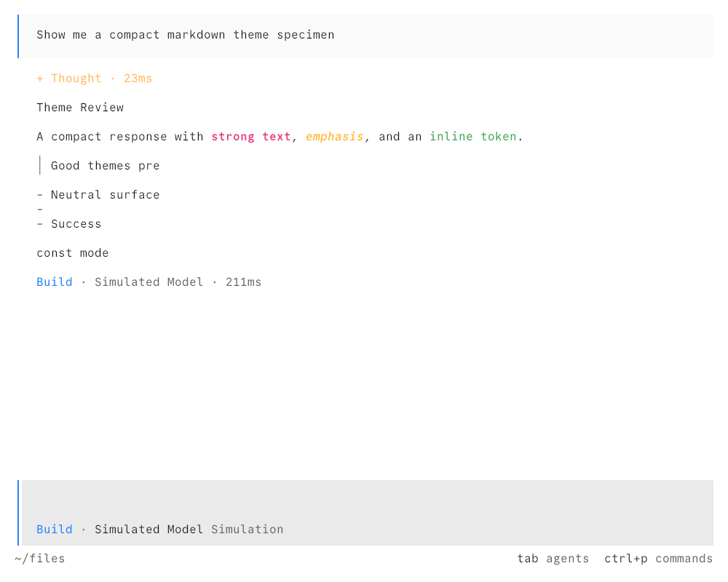Click Build label in response footer
This screenshot has height=582, width=728.
pos(55,282)
